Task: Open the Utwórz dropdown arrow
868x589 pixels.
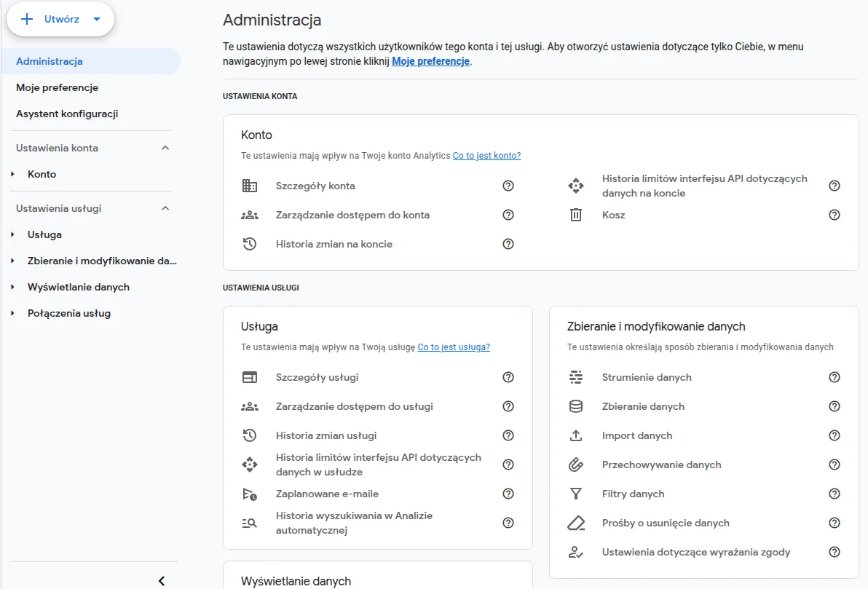Action: click(97, 19)
